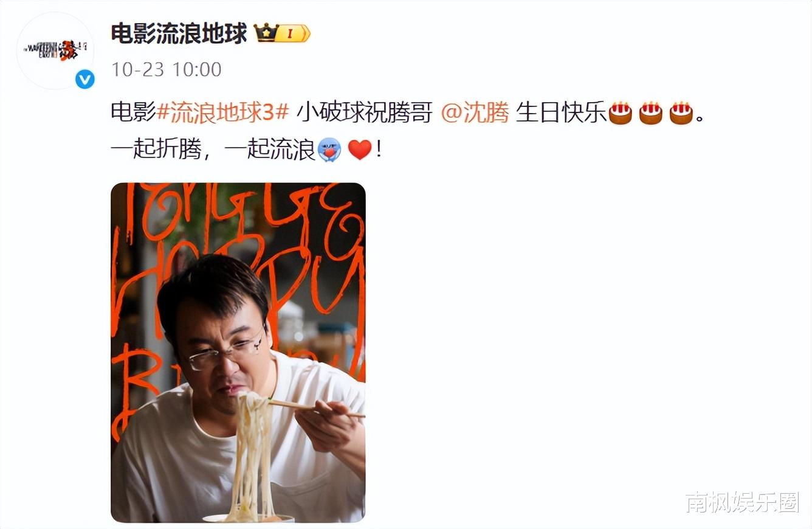812x529 pixels.
Task: Open the 电影流浪地球 profile avatar
Action: tap(55, 50)
